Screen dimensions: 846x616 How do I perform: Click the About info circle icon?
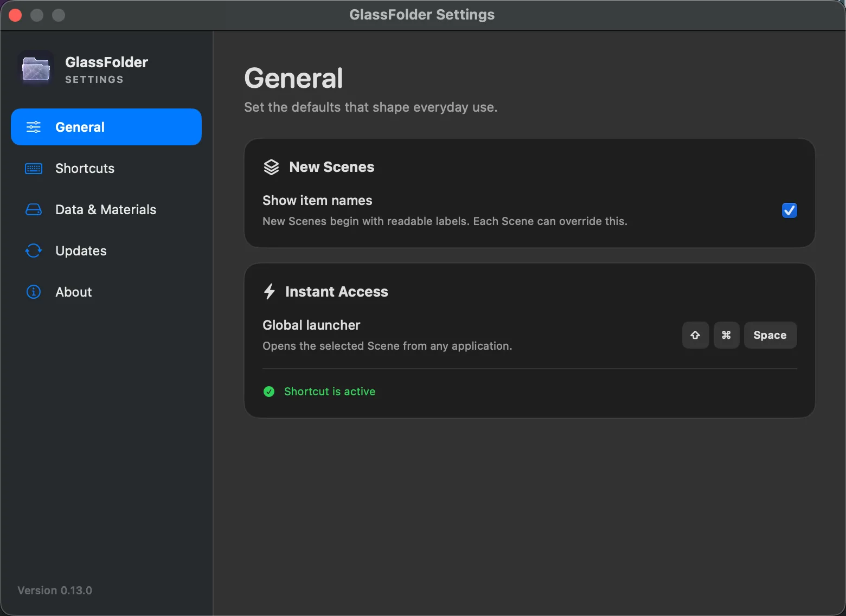point(34,292)
